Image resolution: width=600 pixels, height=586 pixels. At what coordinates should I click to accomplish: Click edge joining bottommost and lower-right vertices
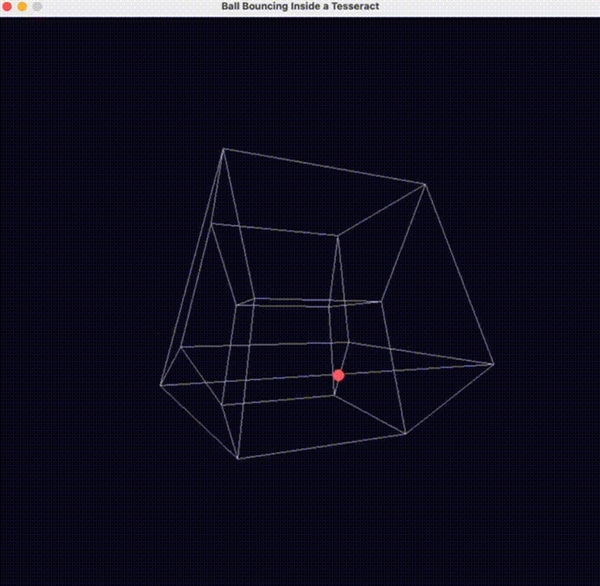click(x=321, y=447)
